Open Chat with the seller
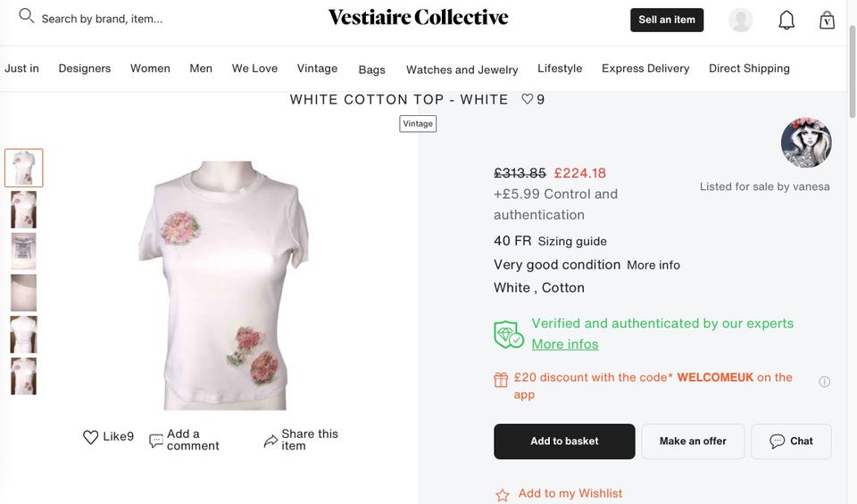 click(x=791, y=442)
